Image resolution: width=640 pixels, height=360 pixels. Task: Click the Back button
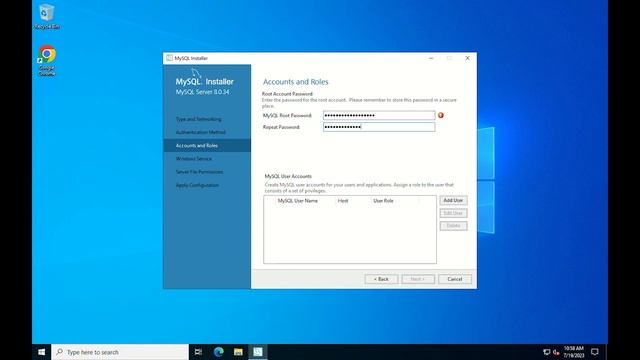pos(381,279)
